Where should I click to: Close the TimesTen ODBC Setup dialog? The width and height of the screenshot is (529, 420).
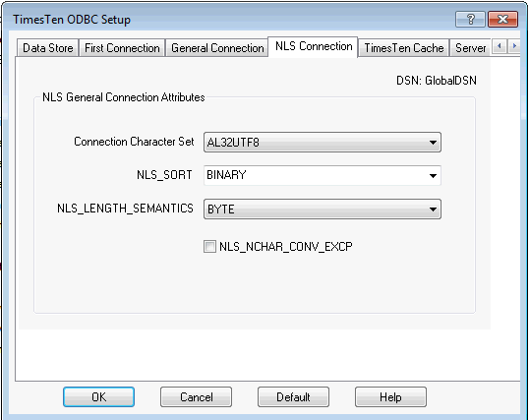502,20
